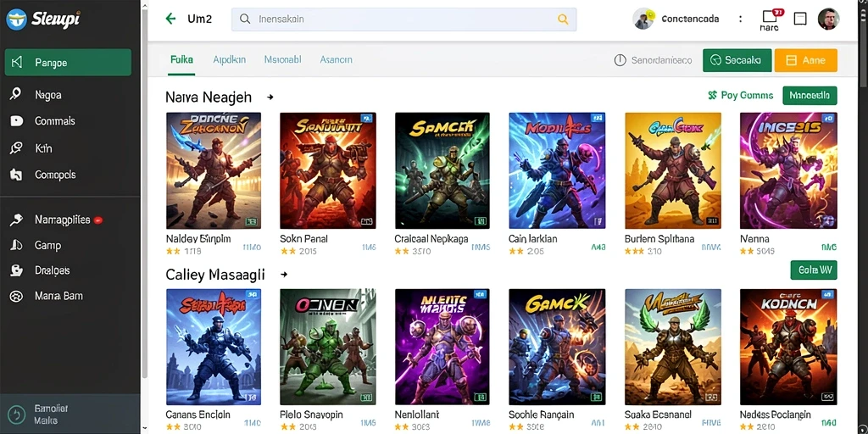Click the green Gola VW button
This screenshot has height=434, width=868.
tap(814, 270)
